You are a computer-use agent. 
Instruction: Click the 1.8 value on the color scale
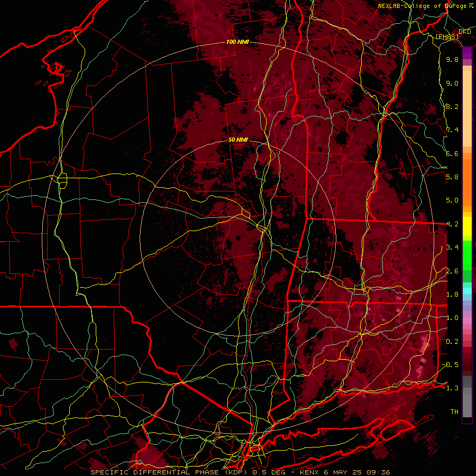point(452,295)
